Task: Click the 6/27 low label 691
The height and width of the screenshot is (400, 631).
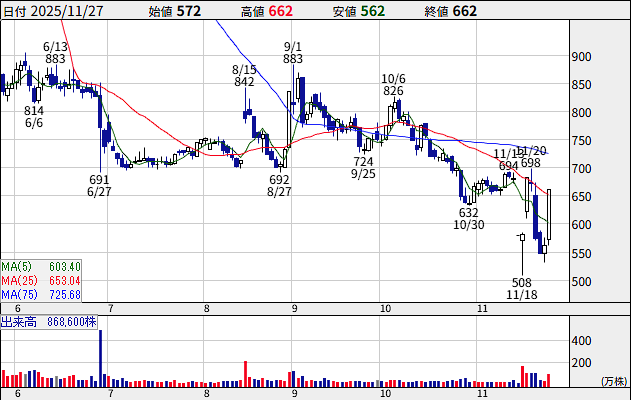Action: (x=99, y=179)
